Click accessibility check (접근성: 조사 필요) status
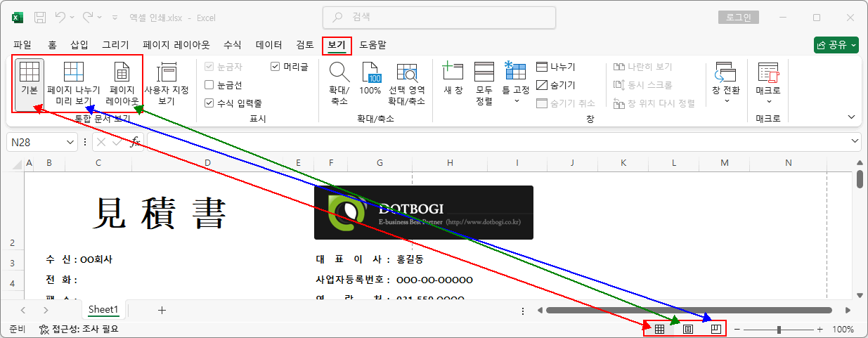The width and height of the screenshot is (868, 338). pyautogui.click(x=79, y=329)
